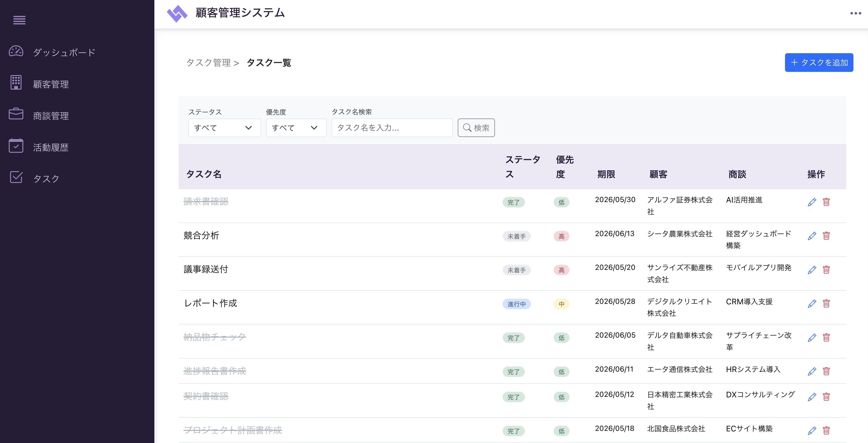The width and height of the screenshot is (868, 443).
Task: Click the struck-through 請求書確認 task name
Action: [206, 201]
